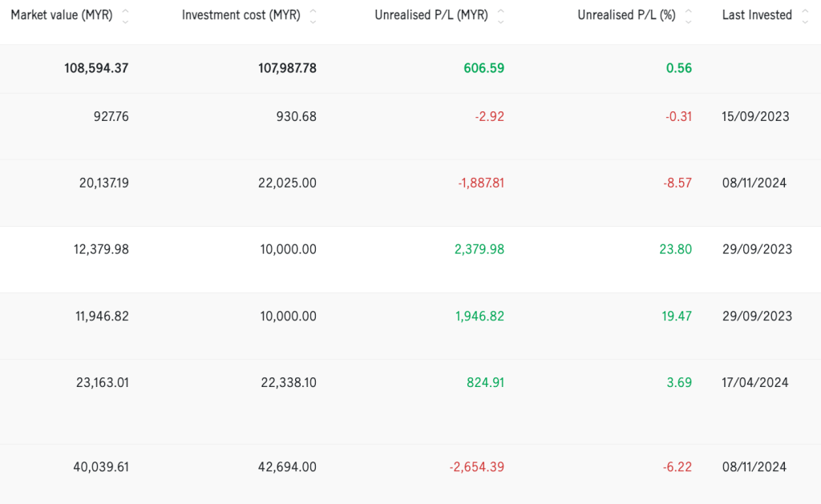Select the -6.22 percent loss cell
The height and width of the screenshot is (504, 821).
[x=678, y=467]
